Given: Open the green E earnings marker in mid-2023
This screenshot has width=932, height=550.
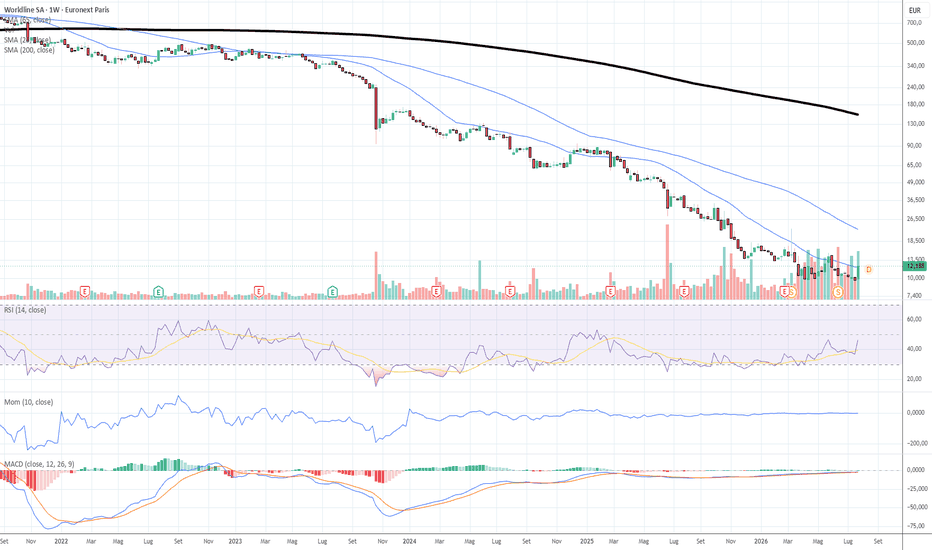Looking at the screenshot, I should pyautogui.click(x=332, y=292).
